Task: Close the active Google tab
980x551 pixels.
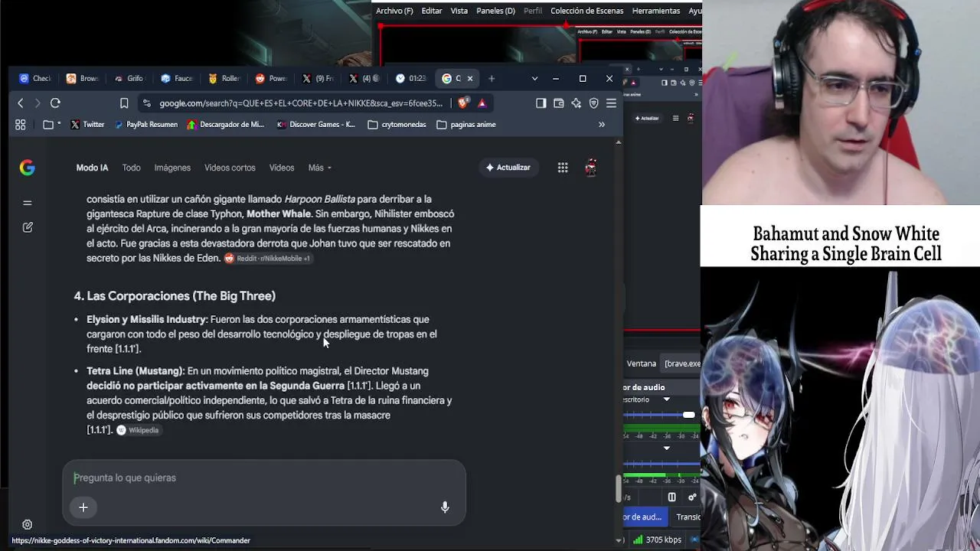Action: pyautogui.click(x=470, y=78)
